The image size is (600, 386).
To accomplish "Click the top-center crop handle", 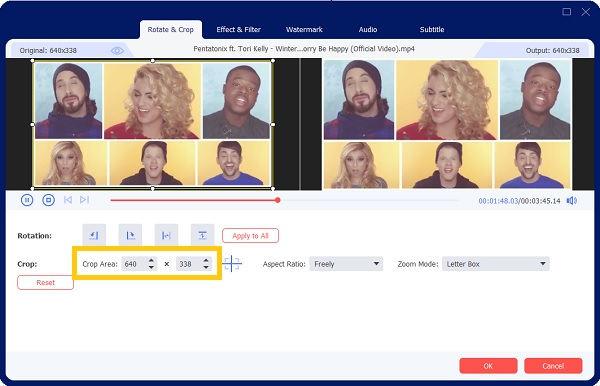I will tap(153, 61).
